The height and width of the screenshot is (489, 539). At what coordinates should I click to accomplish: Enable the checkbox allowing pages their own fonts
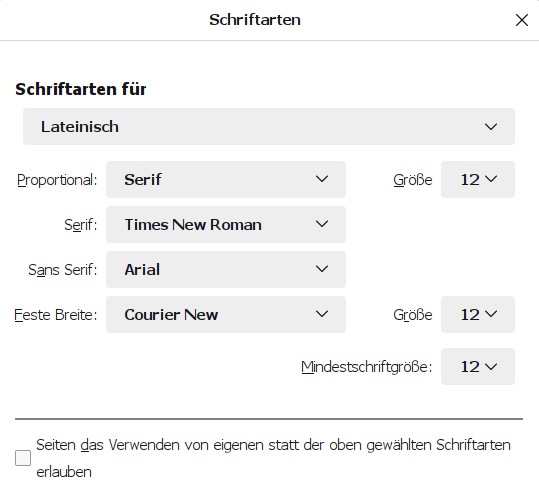[x=23, y=458]
